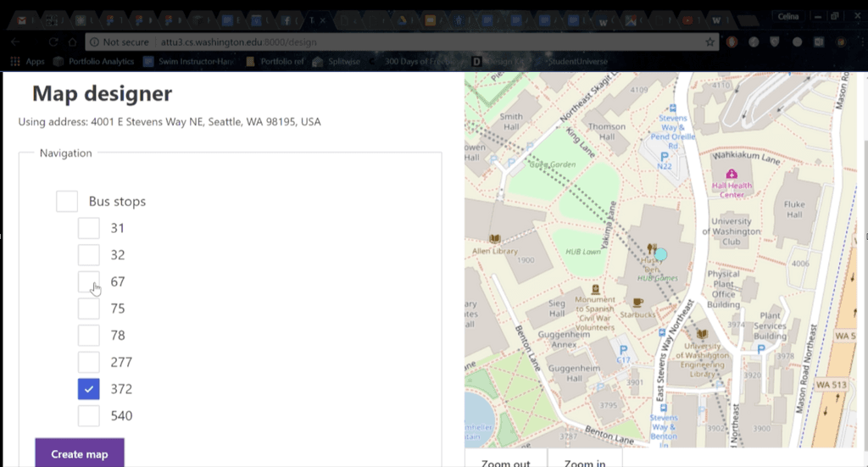Viewport: 868px width, 467px height.
Task: Tick the route 75 checkbox
Action: coord(88,309)
